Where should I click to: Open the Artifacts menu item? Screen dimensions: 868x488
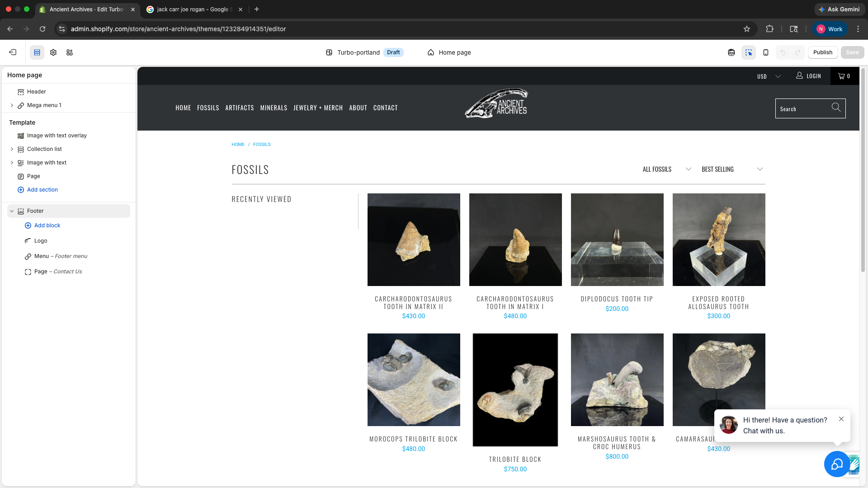click(x=239, y=108)
